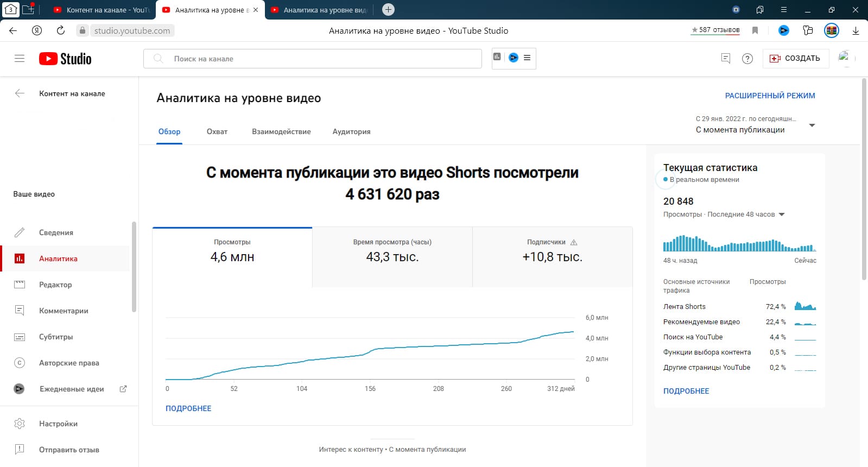Open the Editor section in sidebar
This screenshot has height=467, width=868.
pos(55,285)
